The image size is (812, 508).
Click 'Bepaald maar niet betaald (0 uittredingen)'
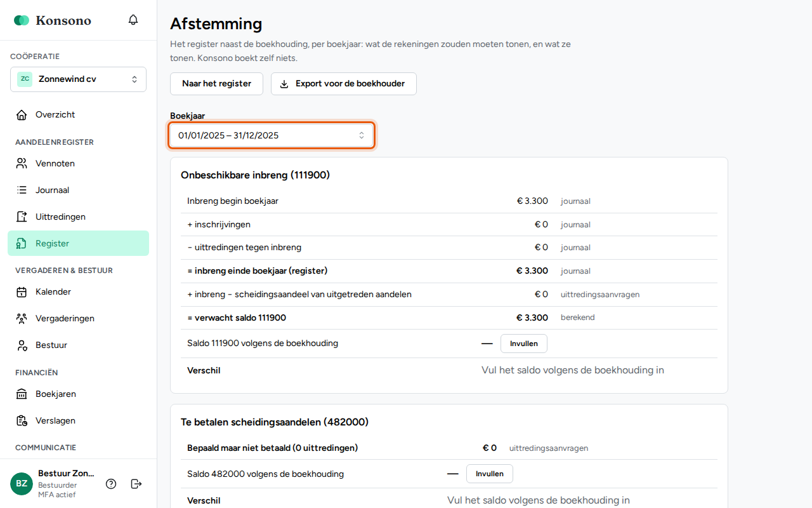tap(273, 448)
